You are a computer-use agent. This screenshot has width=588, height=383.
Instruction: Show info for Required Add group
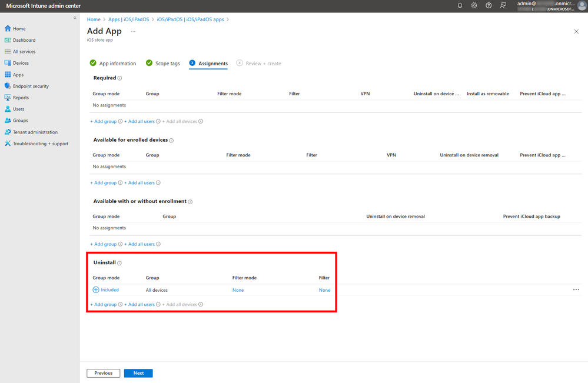point(121,121)
